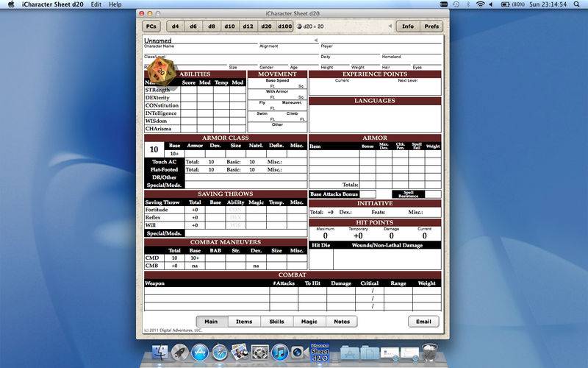Open Prefs
This screenshot has height=368, width=588.
coord(431,26)
